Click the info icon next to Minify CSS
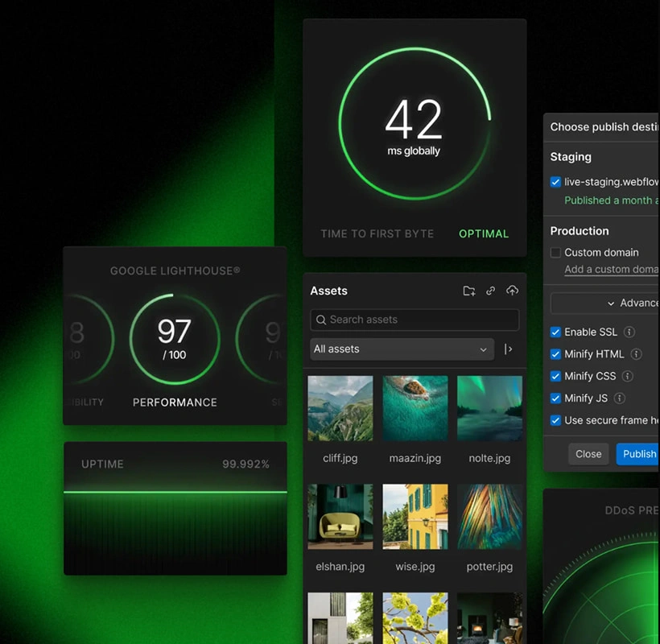 (x=628, y=376)
